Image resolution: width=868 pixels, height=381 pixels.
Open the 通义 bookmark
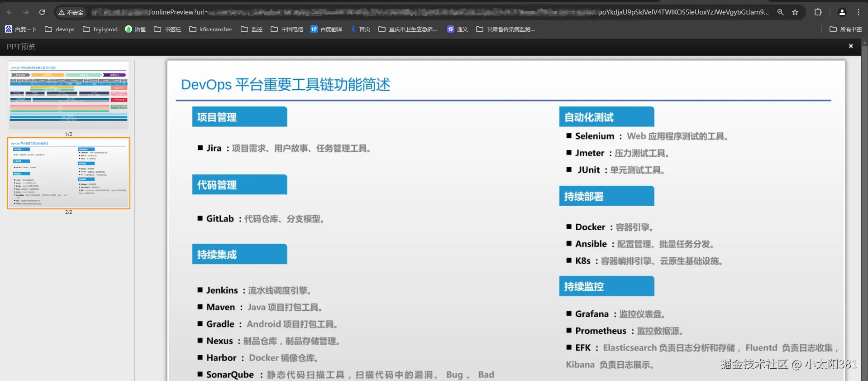(458, 29)
